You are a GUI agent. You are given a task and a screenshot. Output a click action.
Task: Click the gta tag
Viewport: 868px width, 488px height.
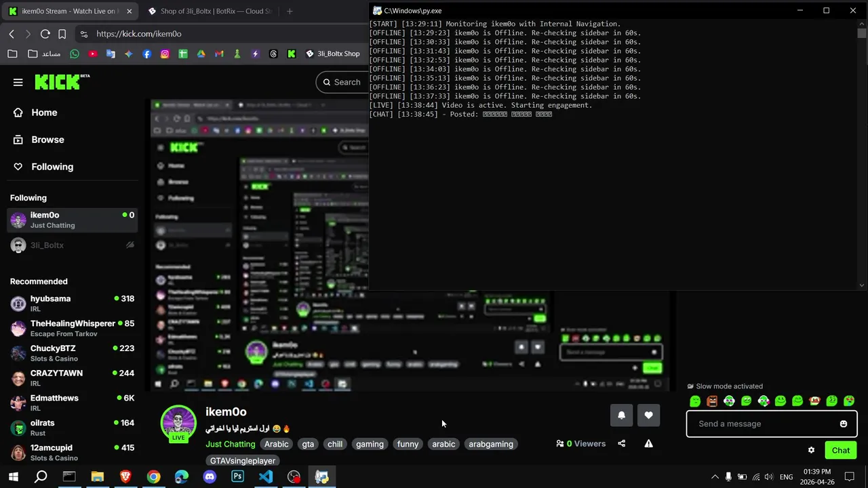point(308,444)
